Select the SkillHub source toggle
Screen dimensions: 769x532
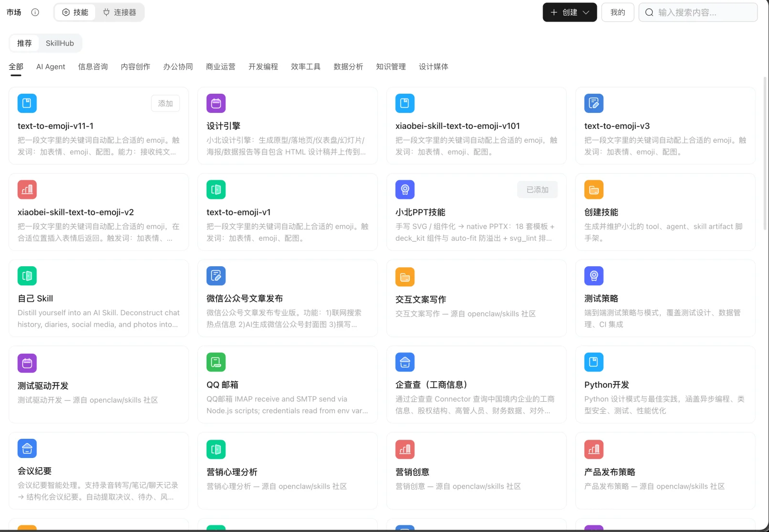(x=60, y=43)
